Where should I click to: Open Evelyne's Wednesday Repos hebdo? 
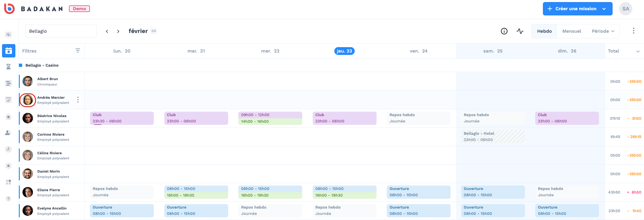(270, 211)
